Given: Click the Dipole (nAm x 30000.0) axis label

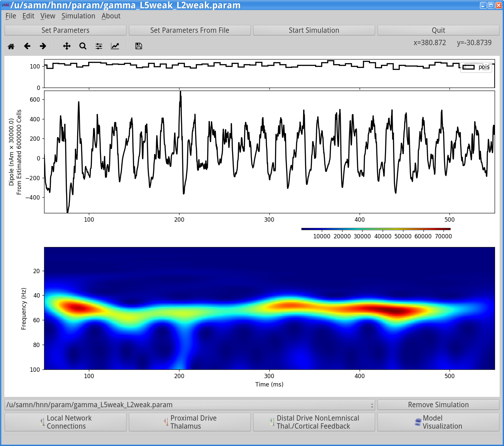Looking at the screenshot, I should pos(11,152).
